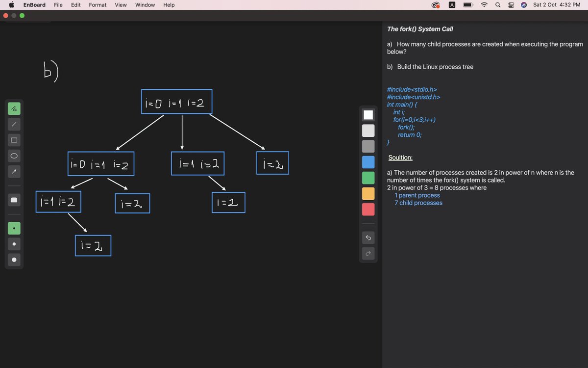Open the Help menu

point(169,5)
